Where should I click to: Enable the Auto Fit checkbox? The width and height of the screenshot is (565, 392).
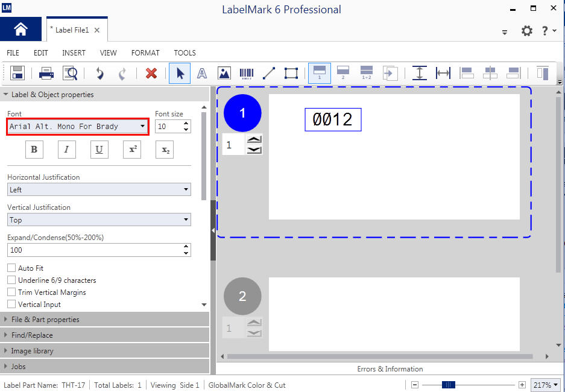point(11,268)
